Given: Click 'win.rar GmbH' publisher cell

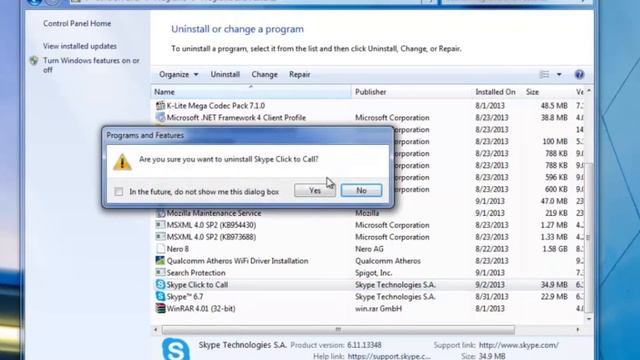Looking at the screenshot, I should coord(378,309).
